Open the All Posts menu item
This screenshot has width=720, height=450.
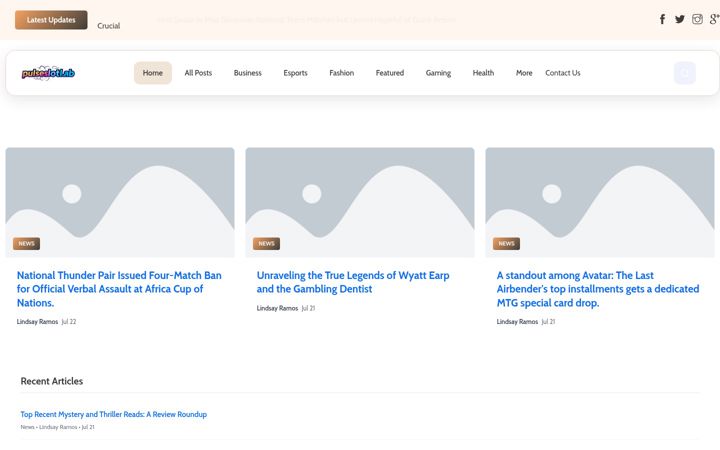pyautogui.click(x=198, y=73)
